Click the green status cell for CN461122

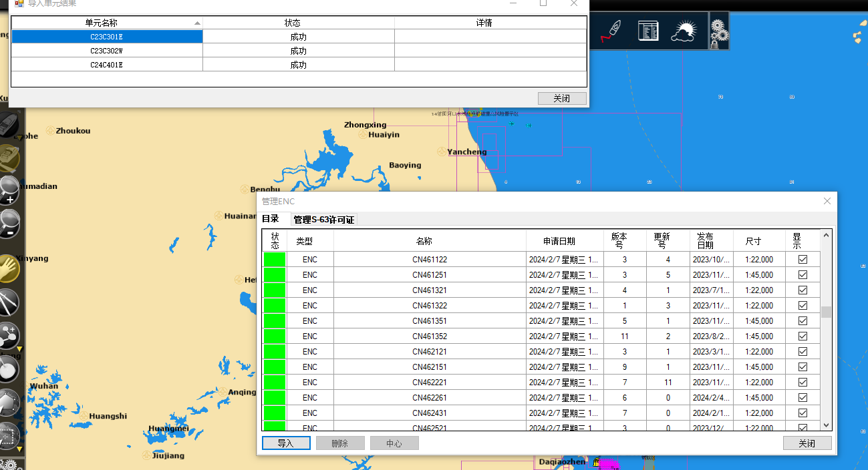tap(275, 259)
